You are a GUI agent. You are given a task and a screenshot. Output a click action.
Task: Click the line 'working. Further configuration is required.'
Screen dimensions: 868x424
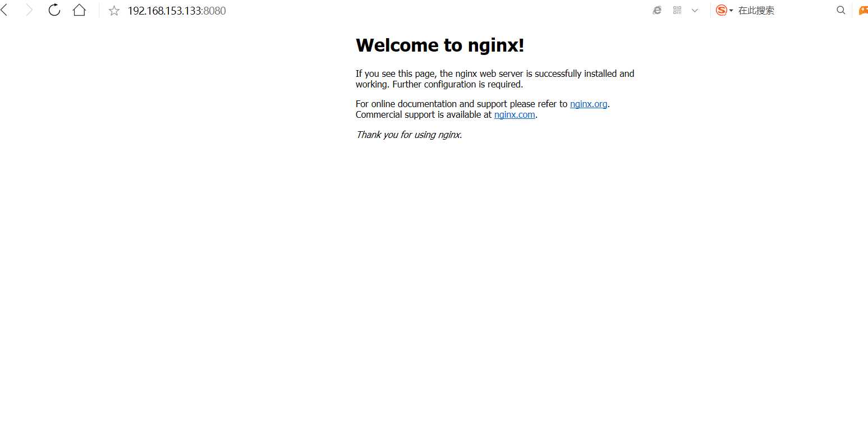point(439,85)
